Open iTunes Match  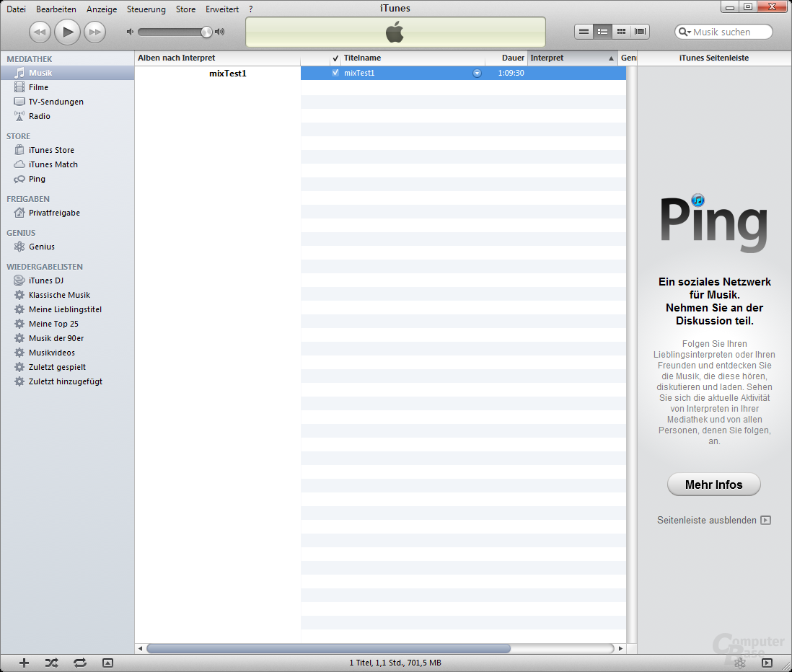[67, 164]
